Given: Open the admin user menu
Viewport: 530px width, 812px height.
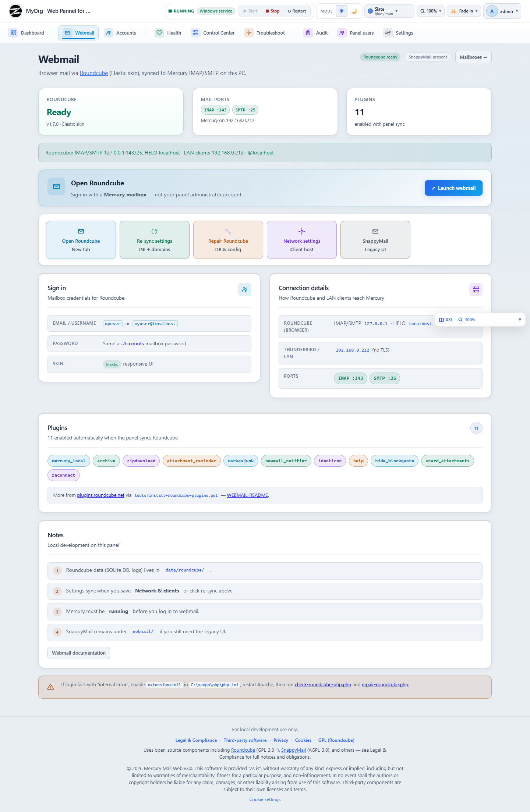Looking at the screenshot, I should pos(502,11).
